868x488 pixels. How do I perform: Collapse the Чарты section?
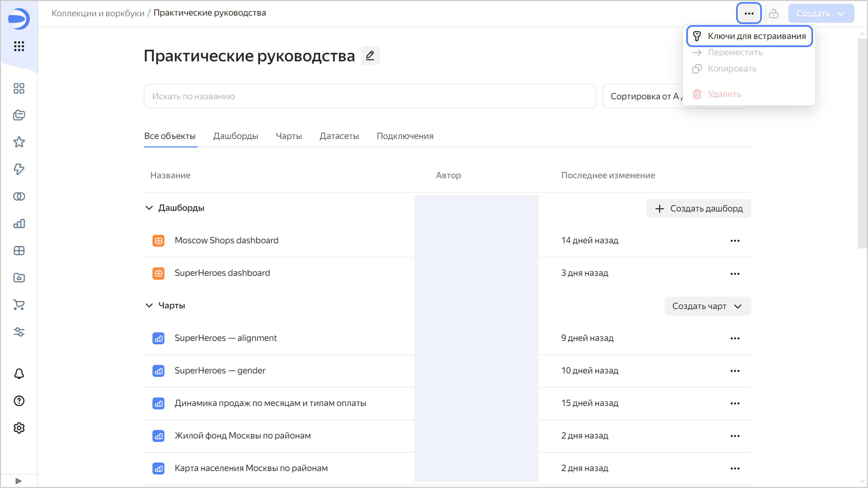149,305
